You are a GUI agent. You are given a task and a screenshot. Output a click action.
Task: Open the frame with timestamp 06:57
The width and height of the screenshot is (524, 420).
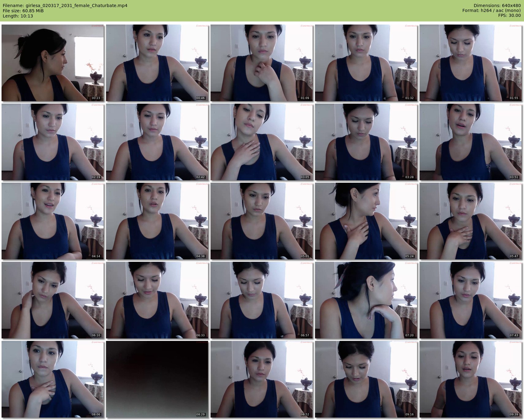(x=262, y=300)
